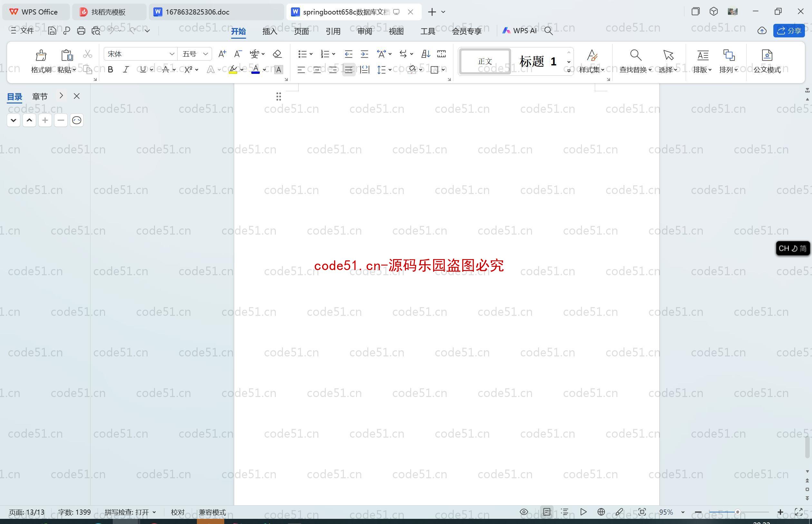Open the 插入 Insert menu tab
812x524 pixels.
coord(269,31)
